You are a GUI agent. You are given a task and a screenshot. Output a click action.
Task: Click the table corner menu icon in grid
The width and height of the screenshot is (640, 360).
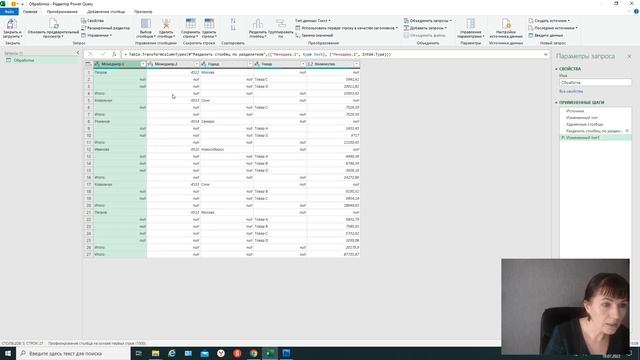[x=88, y=64]
